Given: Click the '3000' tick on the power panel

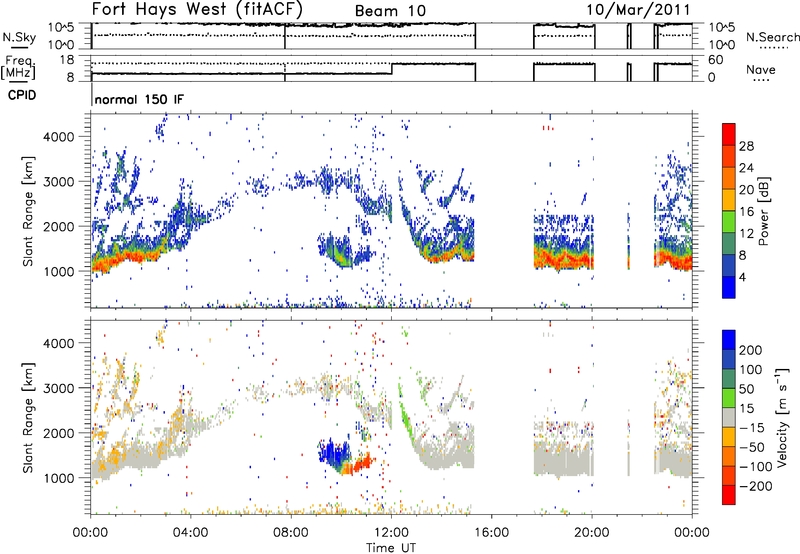Looking at the screenshot, I should (x=58, y=182).
